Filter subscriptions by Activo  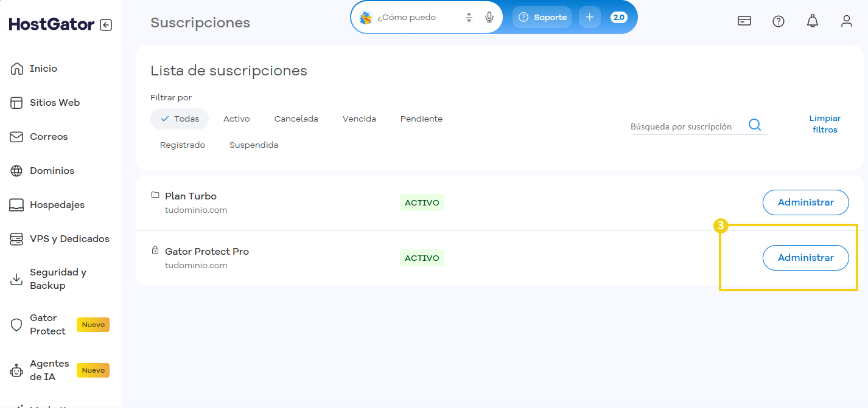(x=237, y=119)
